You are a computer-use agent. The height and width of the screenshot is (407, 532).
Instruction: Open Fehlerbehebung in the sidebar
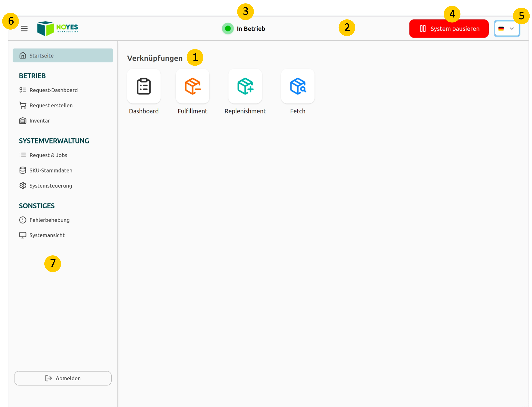coord(44,220)
